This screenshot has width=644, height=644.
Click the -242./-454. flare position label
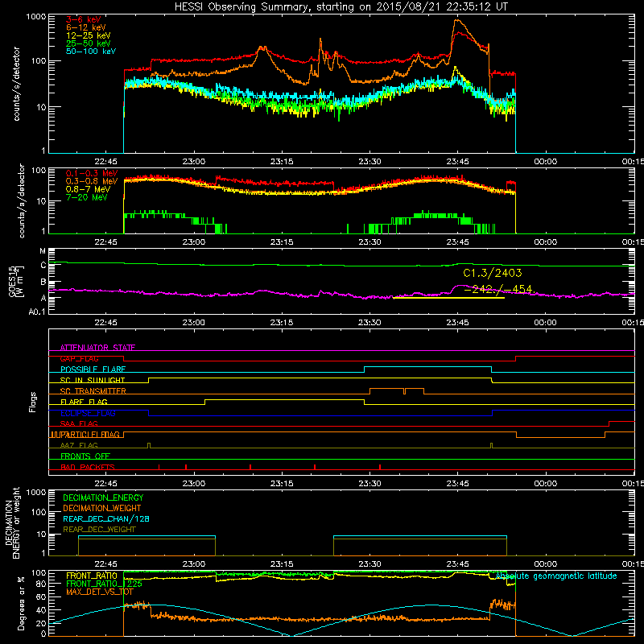498,289
